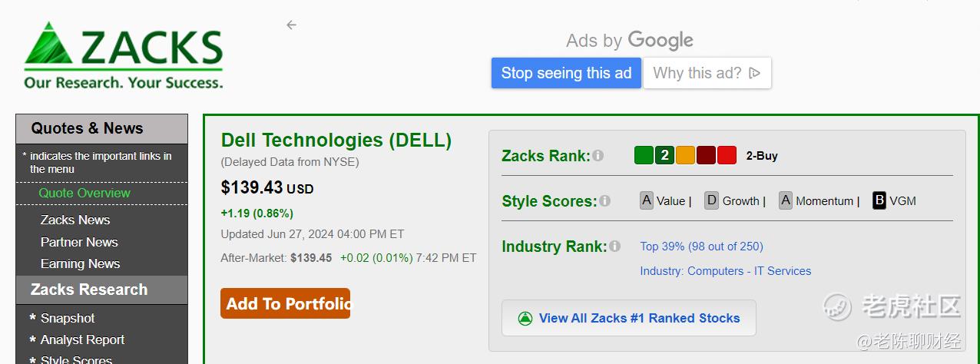Click the Momentum score A badge
Image resolution: width=980 pixels, height=364 pixels.
coord(785,200)
